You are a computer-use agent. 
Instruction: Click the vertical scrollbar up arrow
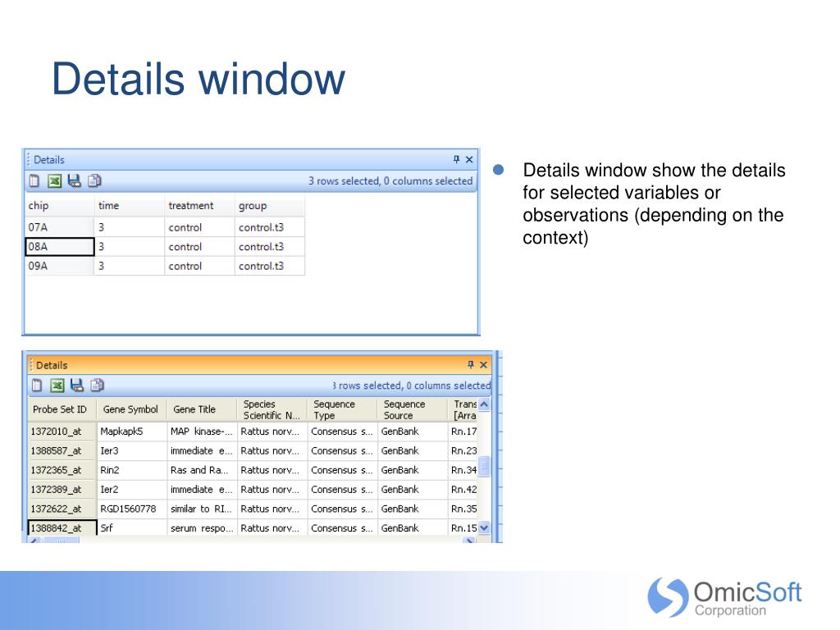(484, 404)
